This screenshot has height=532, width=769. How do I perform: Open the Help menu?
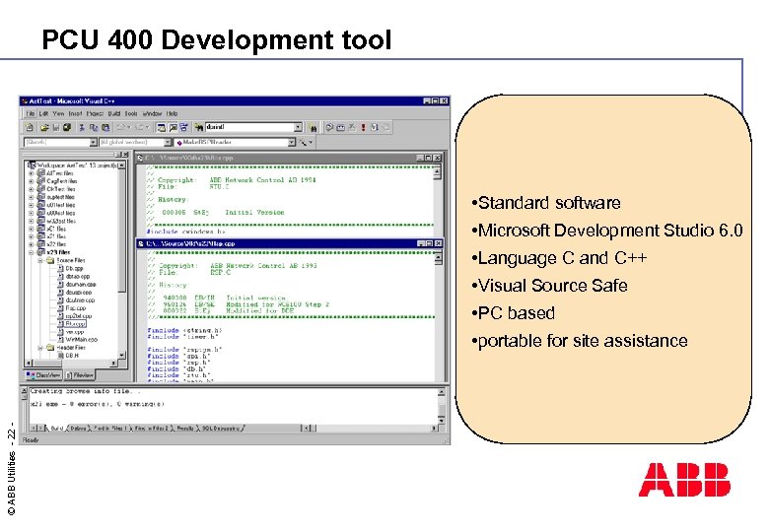point(172,113)
